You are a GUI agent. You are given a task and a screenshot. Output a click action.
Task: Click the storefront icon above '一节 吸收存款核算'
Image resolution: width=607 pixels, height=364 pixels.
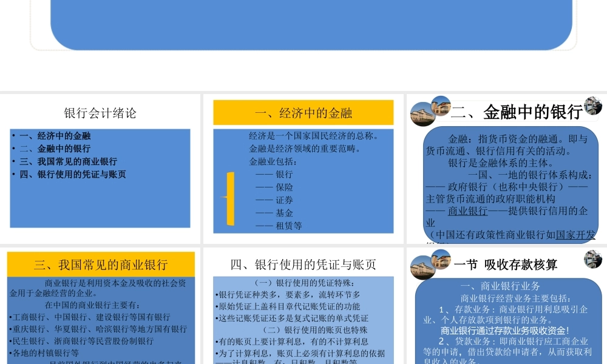point(441,258)
